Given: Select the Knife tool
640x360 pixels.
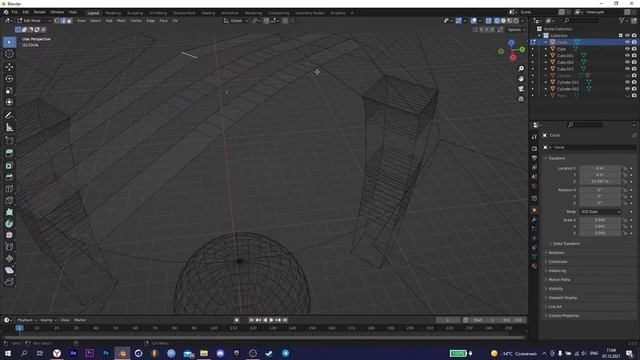Looking at the screenshot, I should [9, 200].
